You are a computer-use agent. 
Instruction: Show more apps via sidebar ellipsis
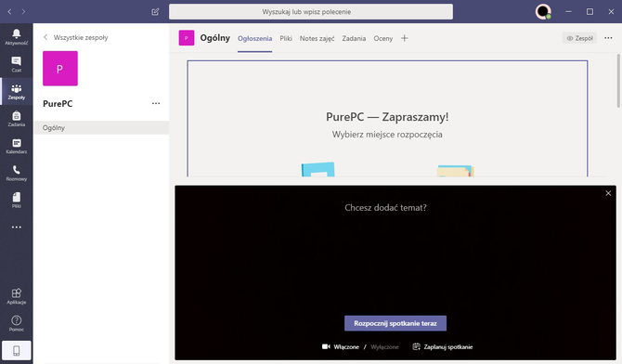[x=17, y=227]
